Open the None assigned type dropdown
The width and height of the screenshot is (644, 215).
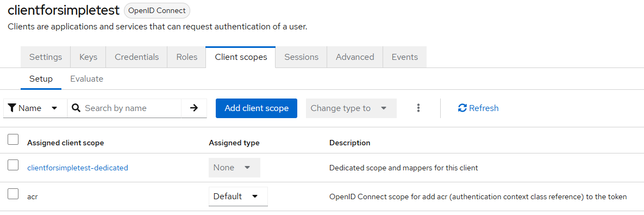pyautogui.click(x=235, y=168)
